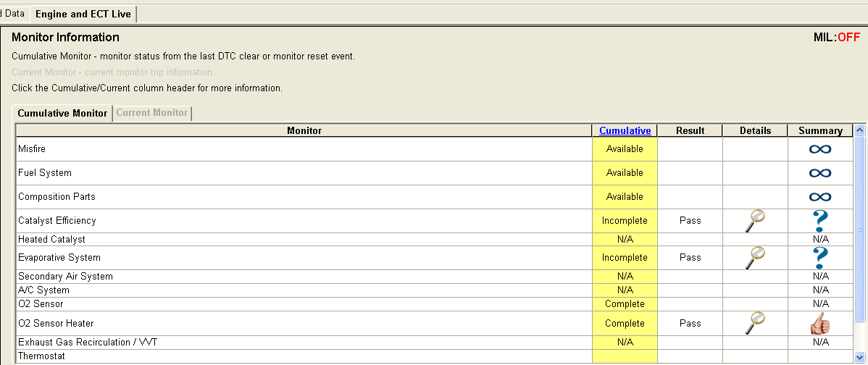The image size is (868, 365).
Task: Click Available status cell for Composition Parts
Action: pyautogui.click(x=625, y=197)
